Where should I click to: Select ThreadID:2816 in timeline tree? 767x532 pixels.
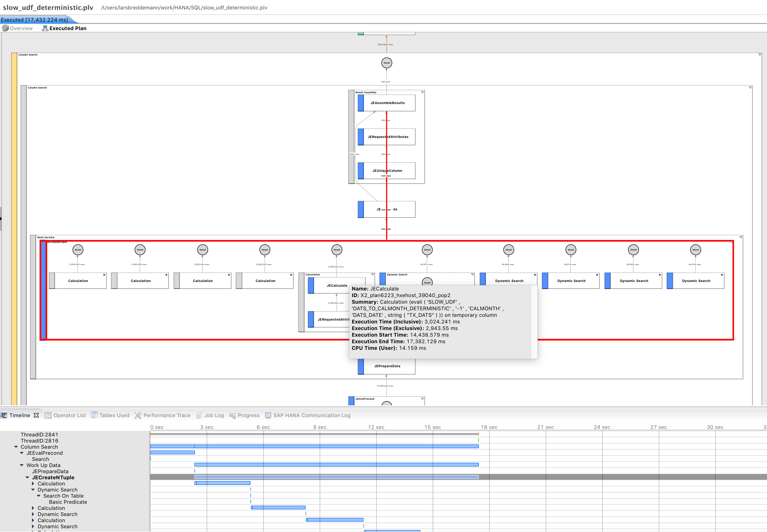point(39,441)
